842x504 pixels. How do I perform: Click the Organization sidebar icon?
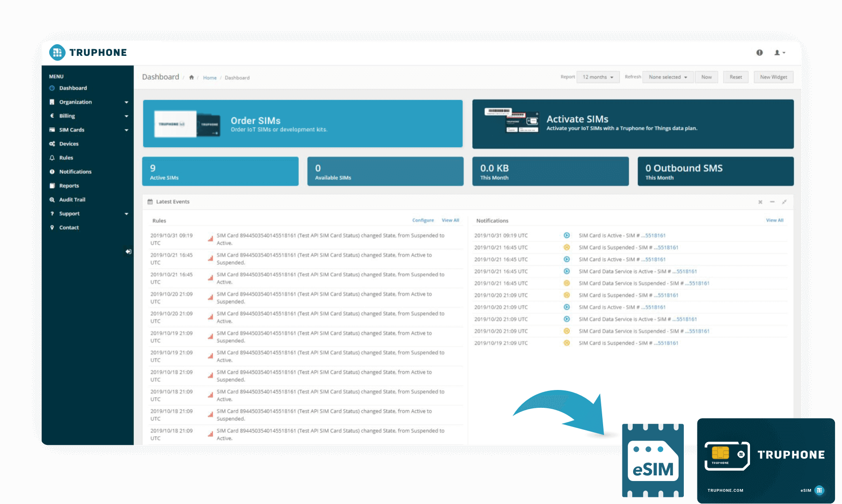[x=52, y=102]
